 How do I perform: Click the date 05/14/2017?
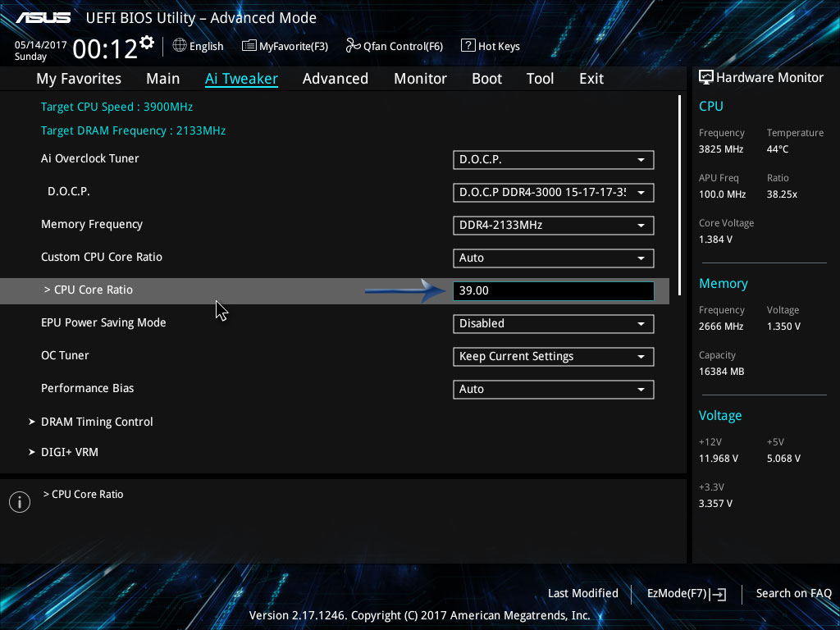(41, 45)
